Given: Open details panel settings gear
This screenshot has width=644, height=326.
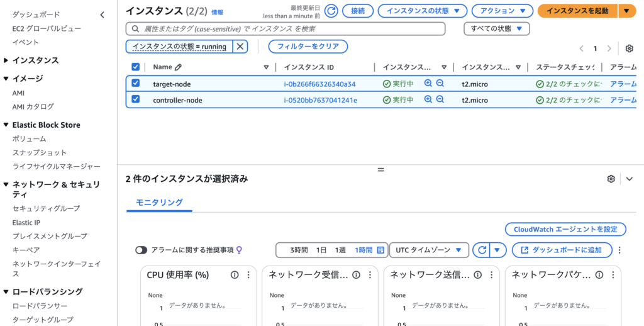Looking at the screenshot, I should [611, 179].
